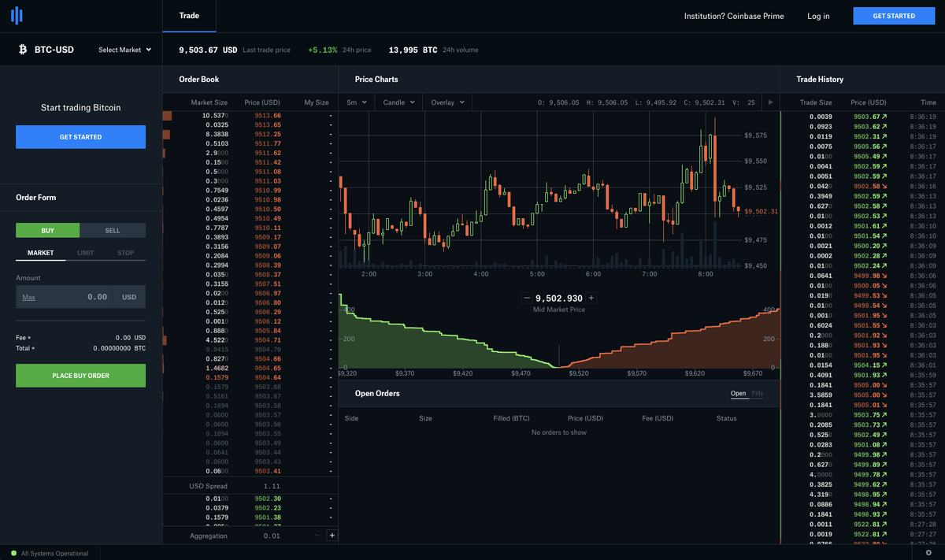Open settings with the gear icon
Screen dimensions: 945x560
[928, 553]
